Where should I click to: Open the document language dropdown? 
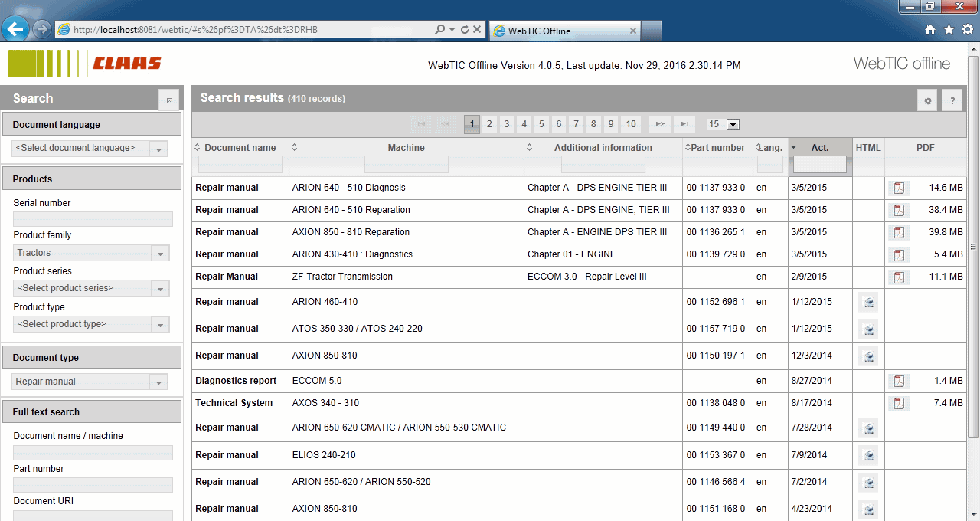click(x=90, y=149)
